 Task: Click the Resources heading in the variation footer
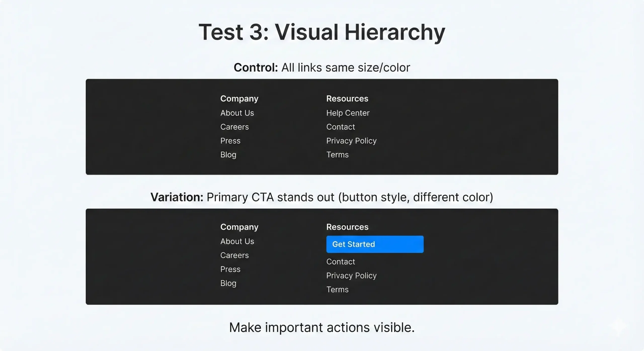[347, 227]
